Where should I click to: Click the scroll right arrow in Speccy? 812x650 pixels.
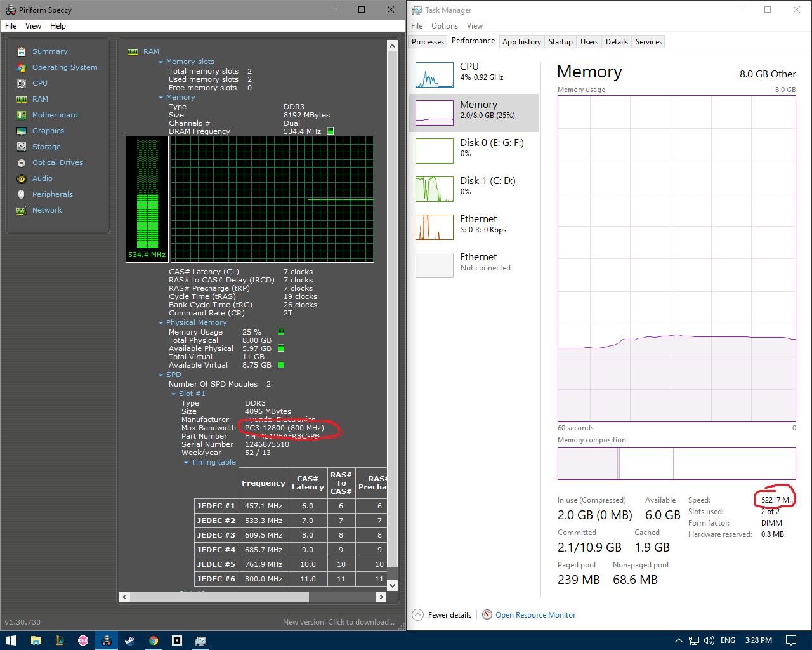381,597
